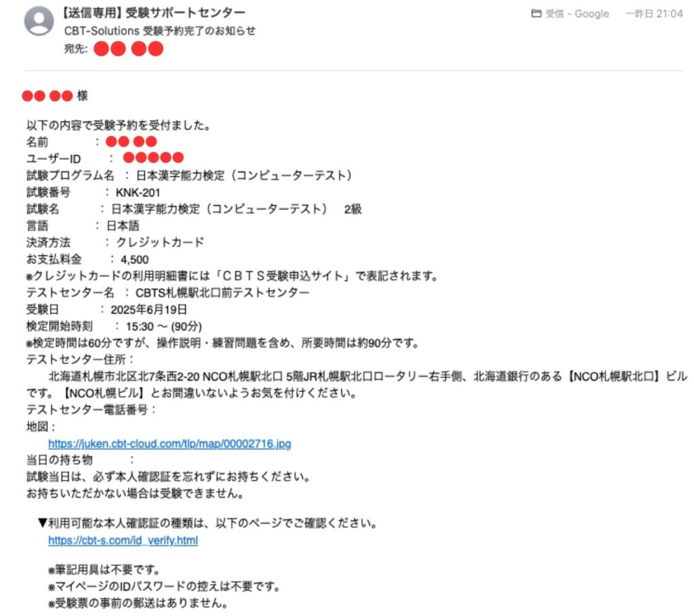Click the redacted 名前 value
Image resolution: width=694 pixels, height=616 pixels.
[x=131, y=142]
